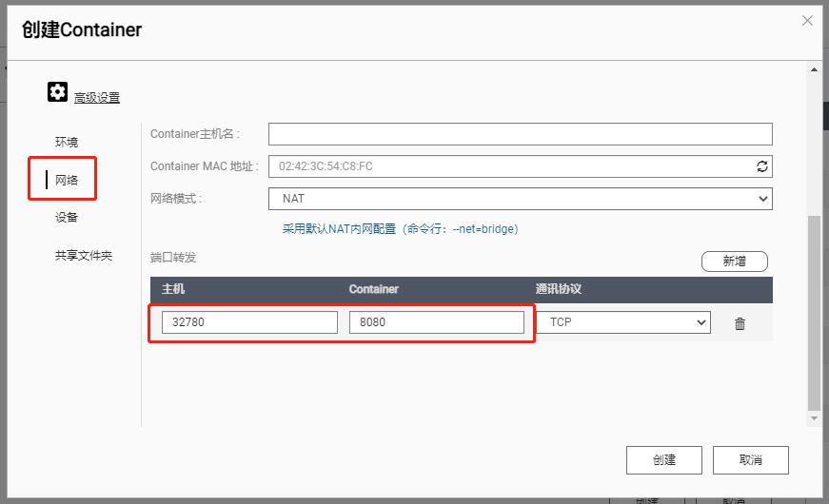Screen dimensions: 829x504
Task: Click the Container column header
Action: pyautogui.click(x=374, y=289)
